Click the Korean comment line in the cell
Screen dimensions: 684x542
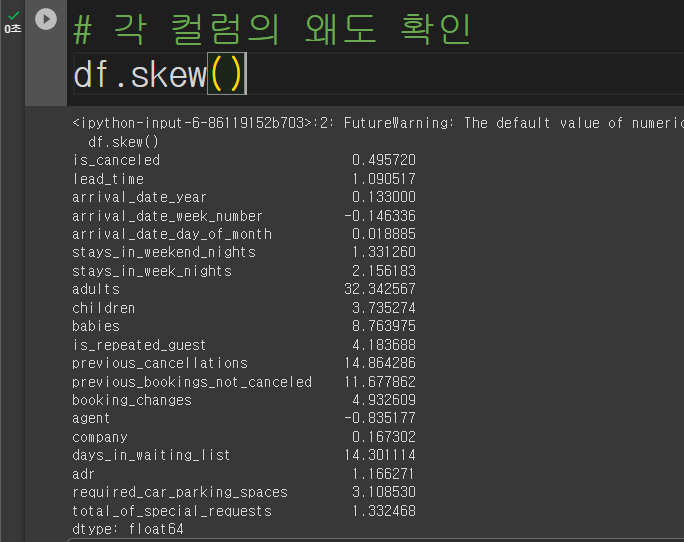(272, 29)
